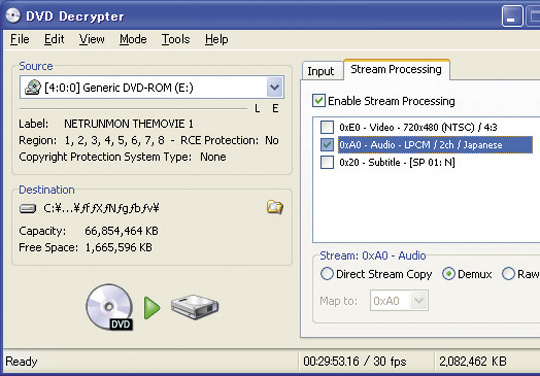This screenshot has height=376, width=540.
Task: Click the DVD to hard disk decrypt button
Action: pos(152,307)
